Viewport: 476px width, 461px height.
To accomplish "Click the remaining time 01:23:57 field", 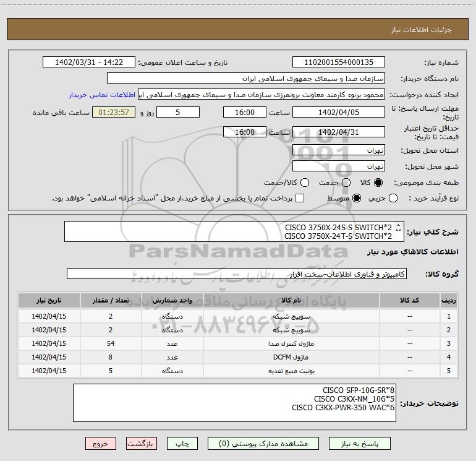I will pos(114,112).
